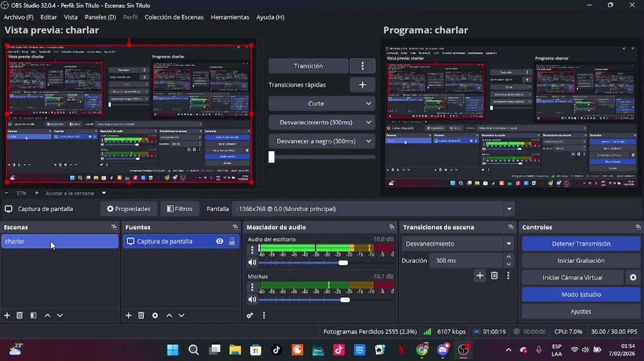Undock Transiciones de escena panel

coord(511,227)
